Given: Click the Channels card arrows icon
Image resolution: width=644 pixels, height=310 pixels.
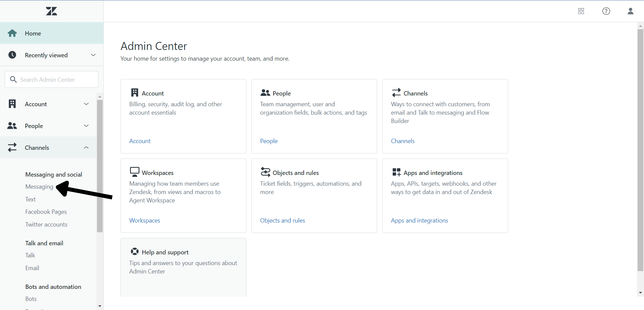Looking at the screenshot, I should coord(396,92).
